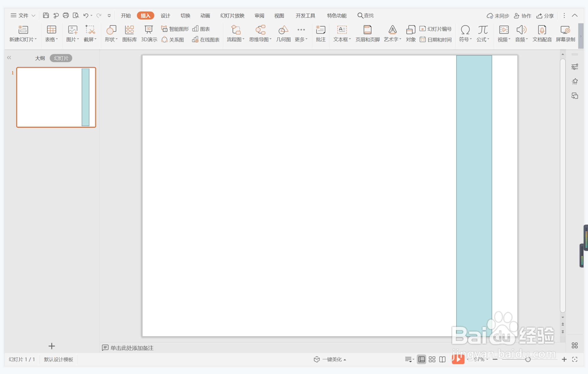Switch to normal view in status bar
This screenshot has width=588, height=374.
point(422,359)
